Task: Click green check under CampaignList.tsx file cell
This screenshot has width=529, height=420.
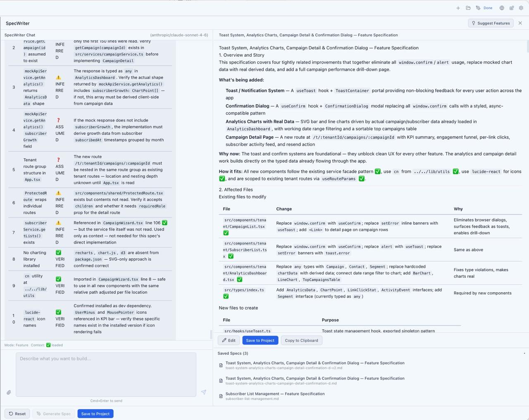Action: (226, 233)
